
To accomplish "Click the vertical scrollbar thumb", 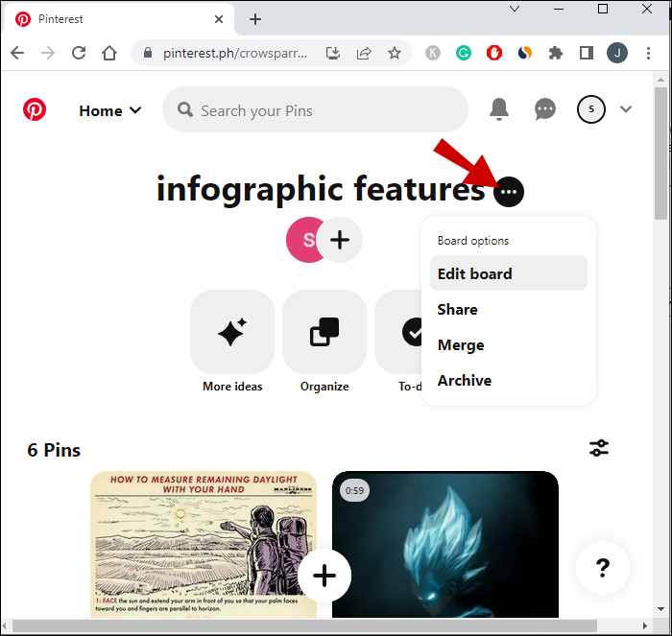I will (x=660, y=153).
